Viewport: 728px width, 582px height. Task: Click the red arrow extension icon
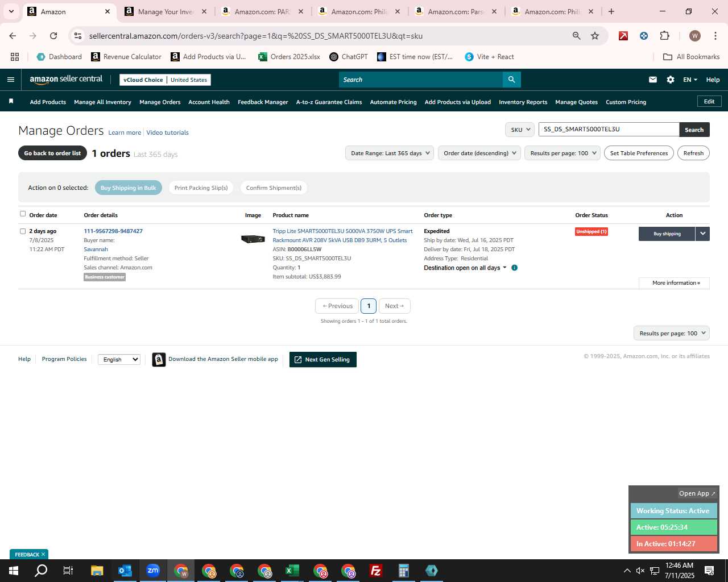pyautogui.click(x=623, y=36)
